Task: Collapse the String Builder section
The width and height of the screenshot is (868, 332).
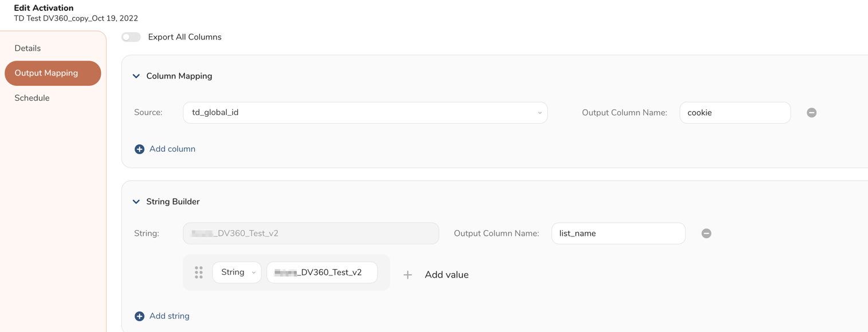Action: pos(136,202)
